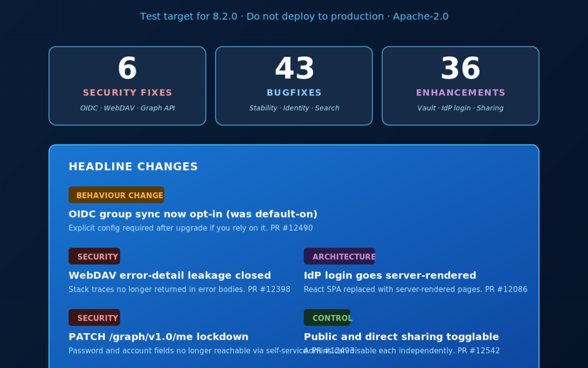Click the ARCHITECTURE badge
Screen dimensions: 588x368
pyautogui.click(x=339, y=256)
